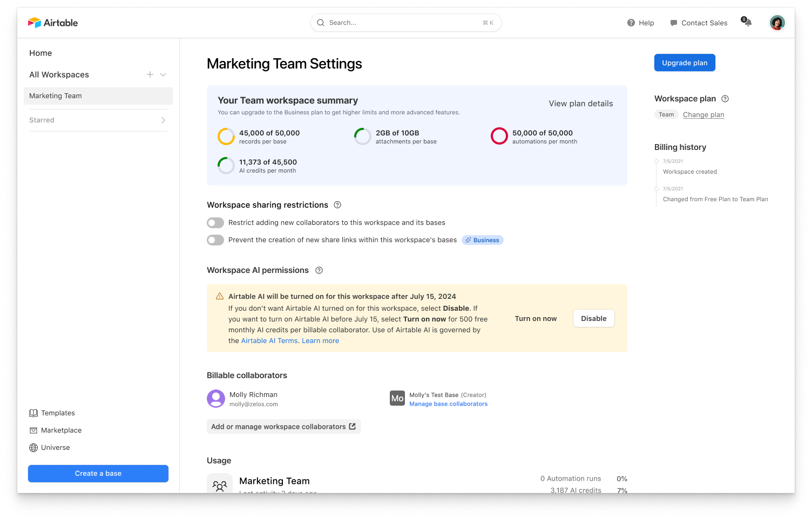The height and width of the screenshot is (520, 812).
Task: Click the external link icon on manage collaborators
Action: pos(353,427)
